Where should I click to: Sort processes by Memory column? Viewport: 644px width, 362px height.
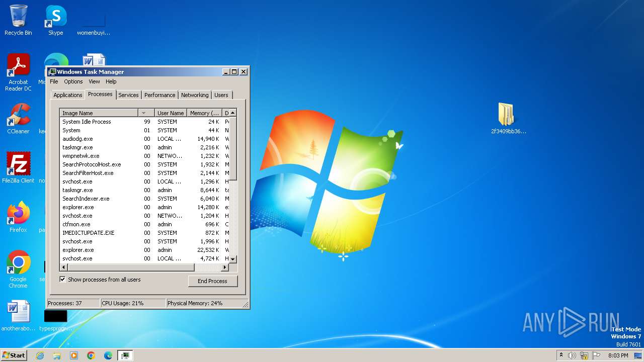pos(204,113)
